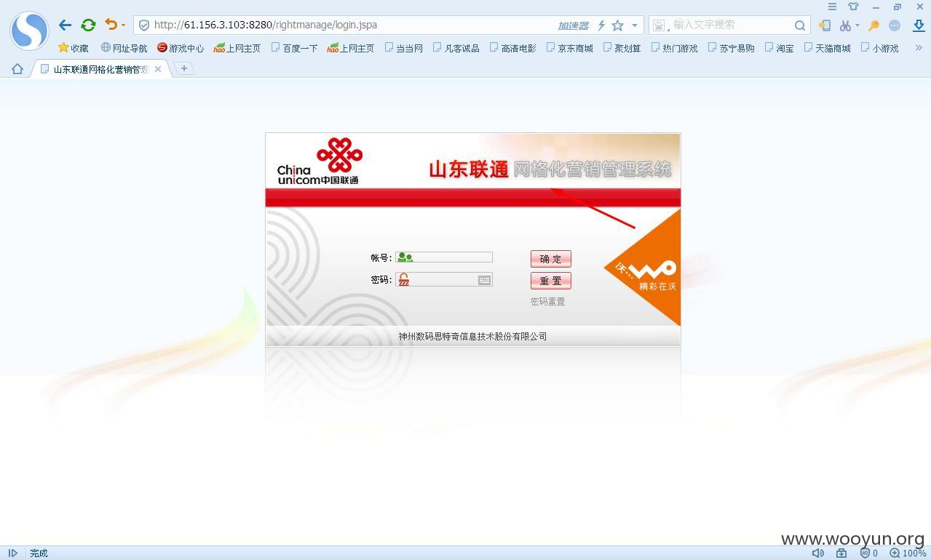
Task: Open the search engine paw selector
Action: pos(659,25)
